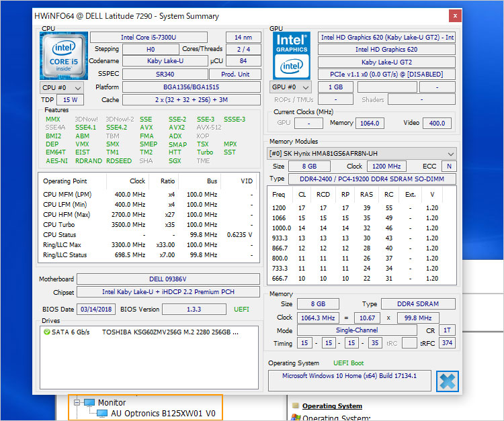Click the 1200 frequency timing row
The image size is (504, 421).
click(362, 207)
